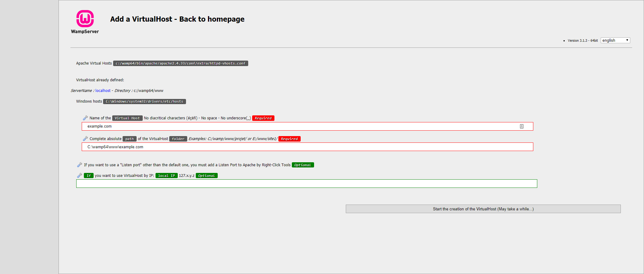Image resolution: width=644 pixels, height=274 pixels.
Task: Click the red Required badge for folder path
Action: point(289,139)
